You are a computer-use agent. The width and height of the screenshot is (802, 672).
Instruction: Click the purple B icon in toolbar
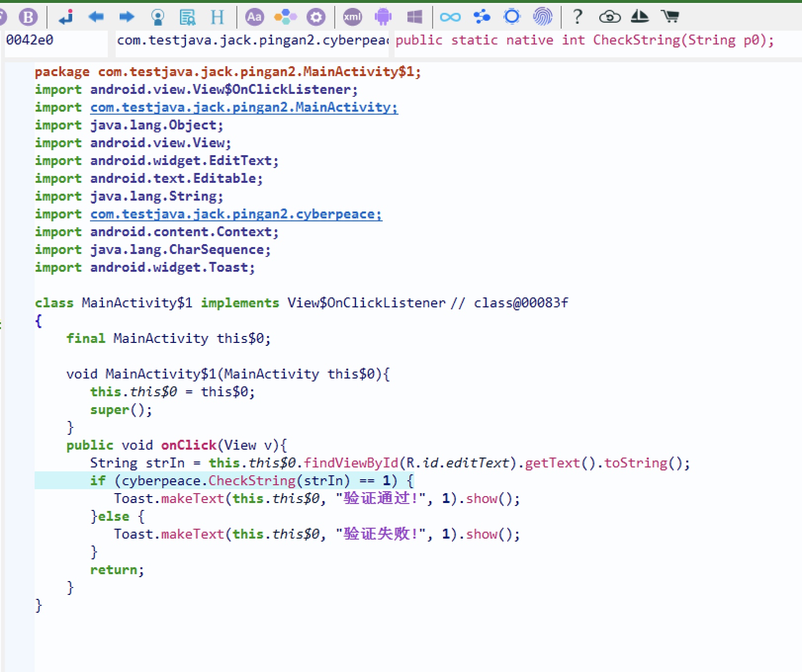click(x=28, y=17)
